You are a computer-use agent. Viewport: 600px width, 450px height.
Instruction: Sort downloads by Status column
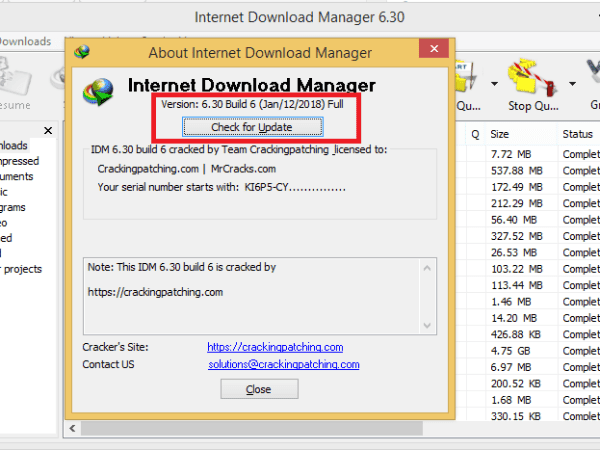point(579,134)
